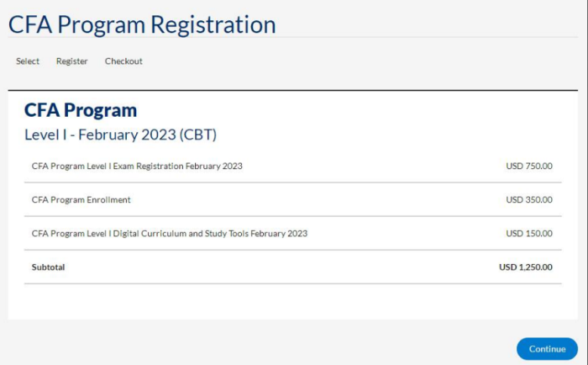Click the USD 750.00 price

[x=529, y=166]
